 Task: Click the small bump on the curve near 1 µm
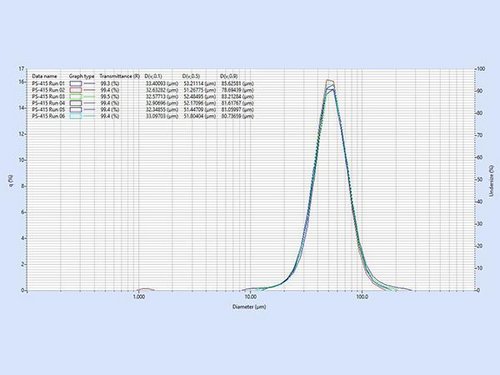pyautogui.click(x=145, y=289)
